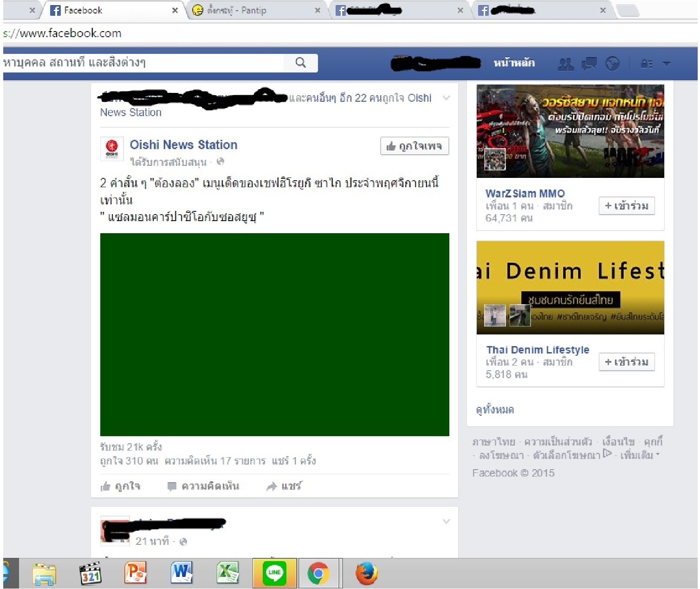Image resolution: width=700 pixels, height=589 pixels.
Task: Open ลงโฆษณา advertising footer link
Action: pos(501,455)
